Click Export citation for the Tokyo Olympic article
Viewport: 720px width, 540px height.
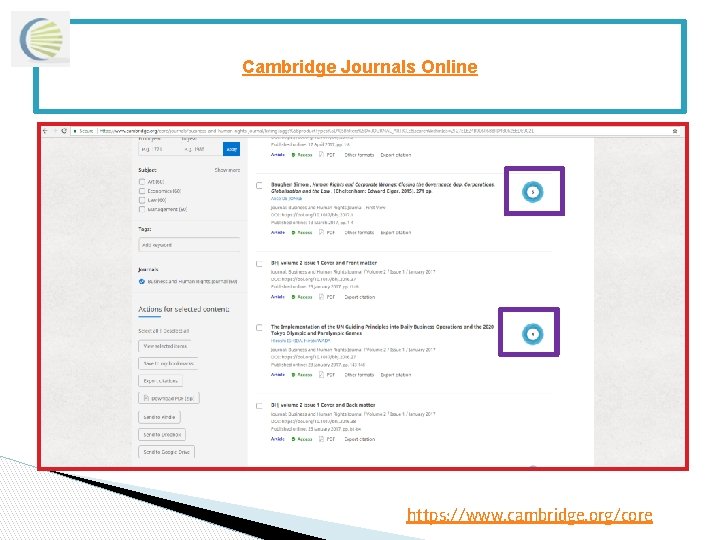396,375
